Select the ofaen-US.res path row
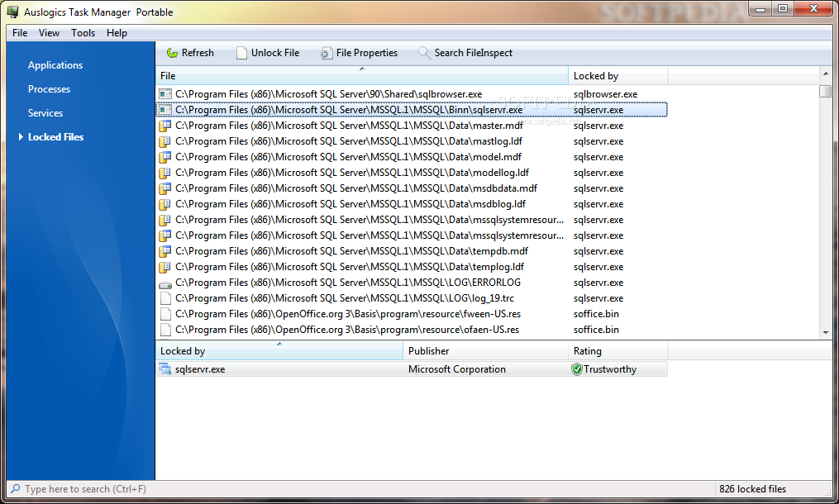 pyautogui.click(x=412, y=330)
